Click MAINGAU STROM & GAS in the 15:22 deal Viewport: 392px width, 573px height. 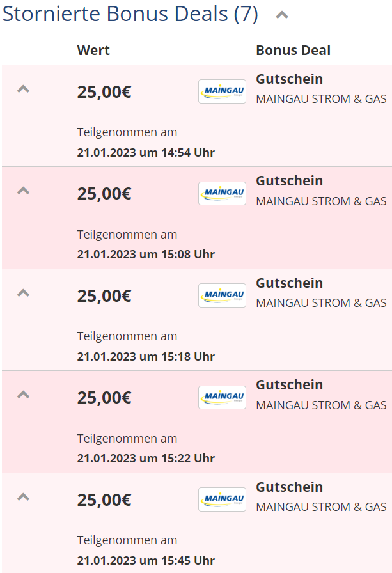coord(321,405)
